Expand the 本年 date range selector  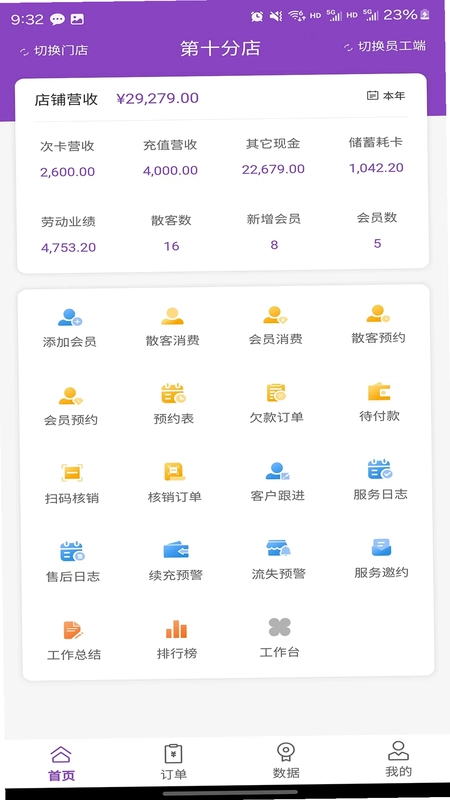(386, 95)
